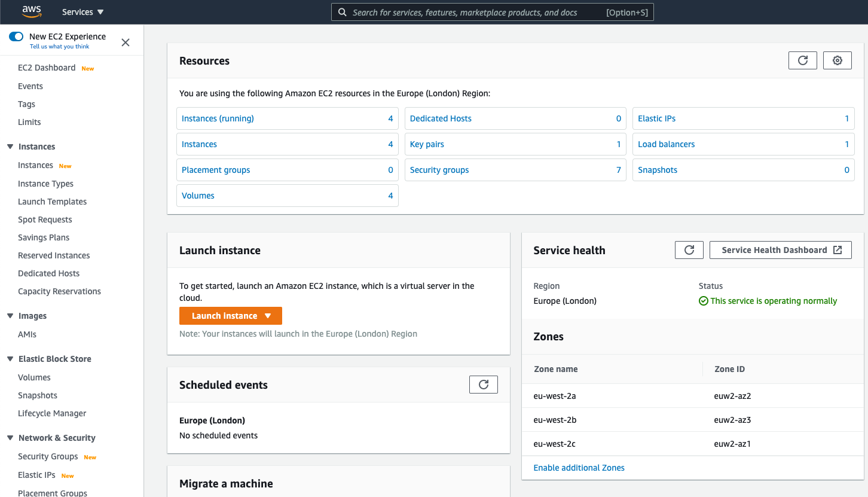868x497 pixels.
Task: Open Spot Requests in sidebar
Action: pyautogui.click(x=45, y=219)
